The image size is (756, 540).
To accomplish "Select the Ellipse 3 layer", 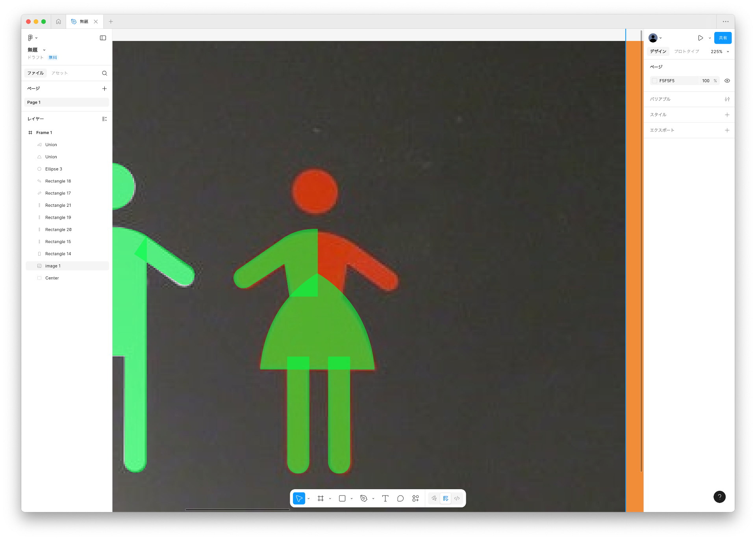I will coord(54,169).
